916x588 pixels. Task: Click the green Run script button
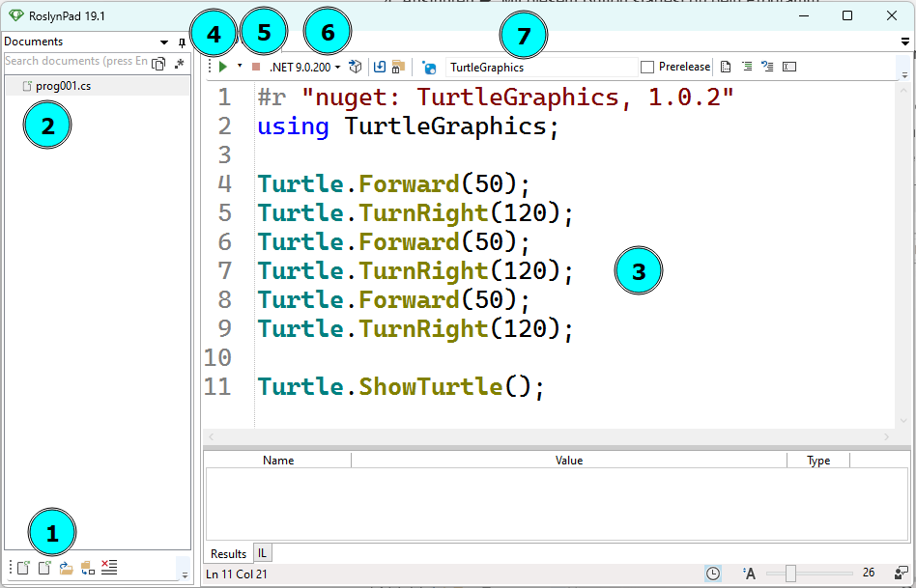(x=223, y=67)
